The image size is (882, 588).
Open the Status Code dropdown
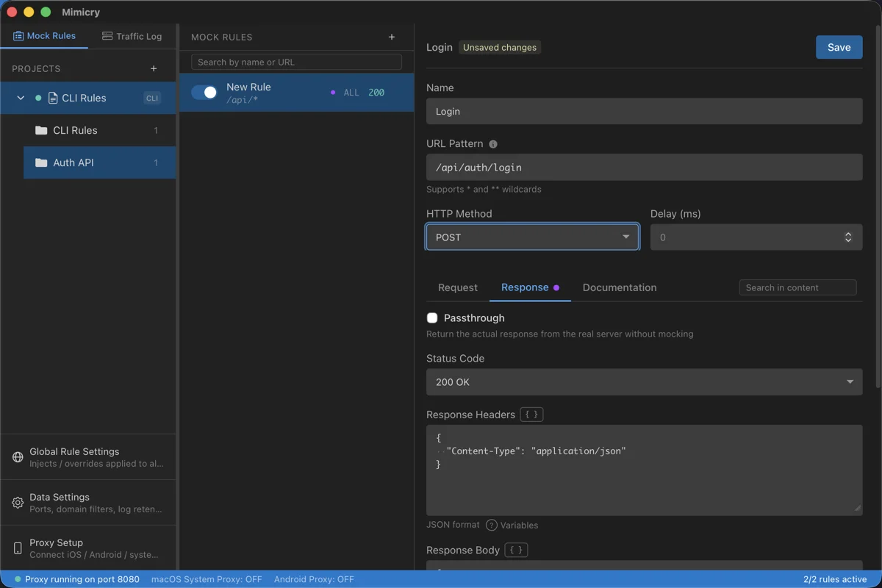click(644, 382)
